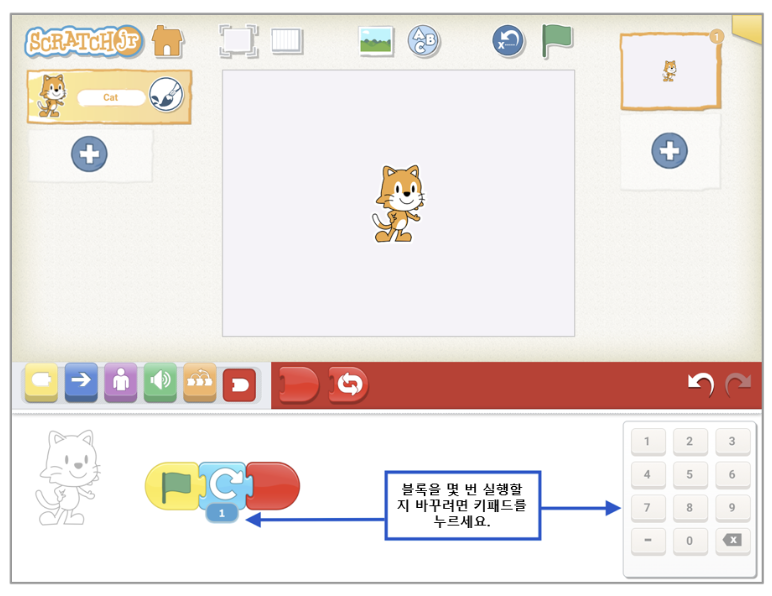Screen dimensions: 772x596
Task: Open paint editor for the Cat
Action: click(x=166, y=96)
